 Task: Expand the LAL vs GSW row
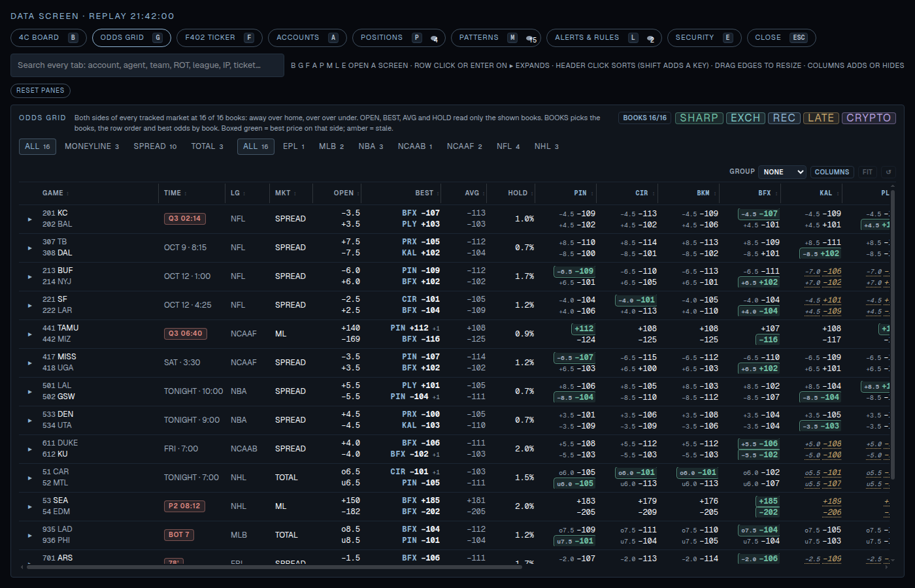click(29, 392)
